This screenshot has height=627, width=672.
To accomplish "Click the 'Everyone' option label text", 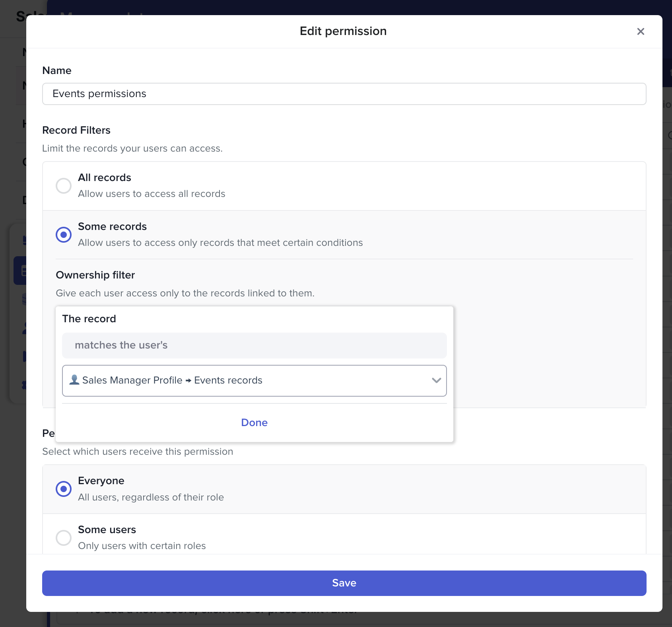I will 101,481.
